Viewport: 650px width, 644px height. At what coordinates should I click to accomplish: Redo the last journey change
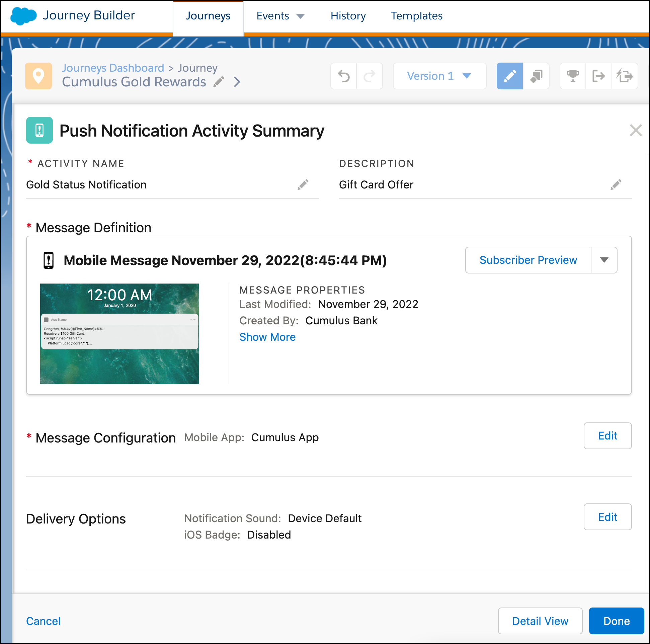click(x=370, y=76)
